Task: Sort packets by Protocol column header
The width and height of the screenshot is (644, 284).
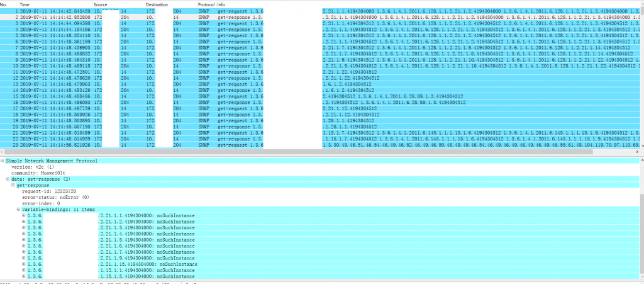Action: tap(206, 4)
